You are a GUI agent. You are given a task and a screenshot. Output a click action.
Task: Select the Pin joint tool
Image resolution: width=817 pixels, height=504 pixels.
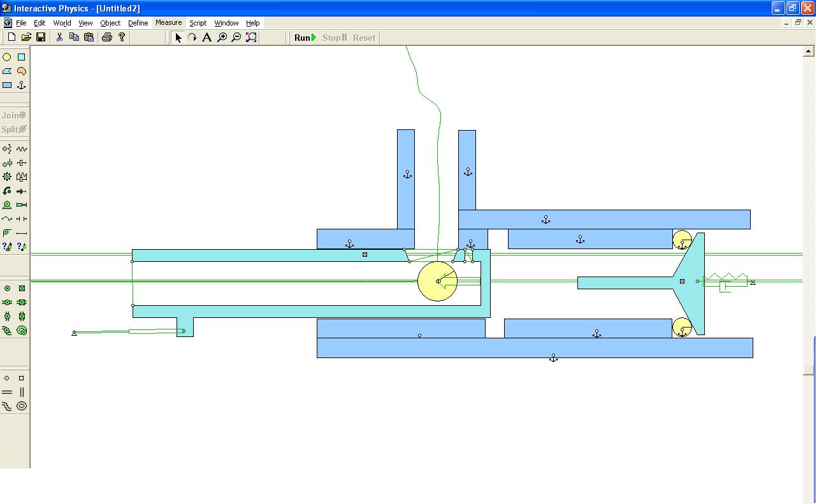[7, 288]
